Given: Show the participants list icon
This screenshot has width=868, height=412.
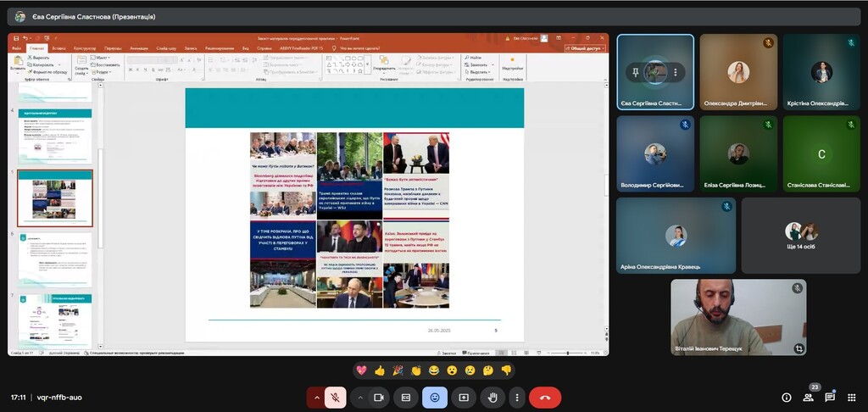Looking at the screenshot, I should coord(808,397).
